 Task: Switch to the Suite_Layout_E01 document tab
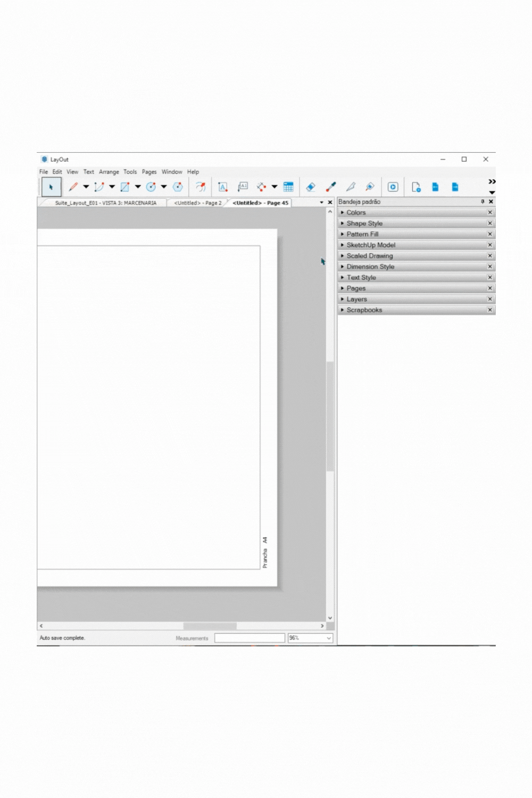[105, 203]
